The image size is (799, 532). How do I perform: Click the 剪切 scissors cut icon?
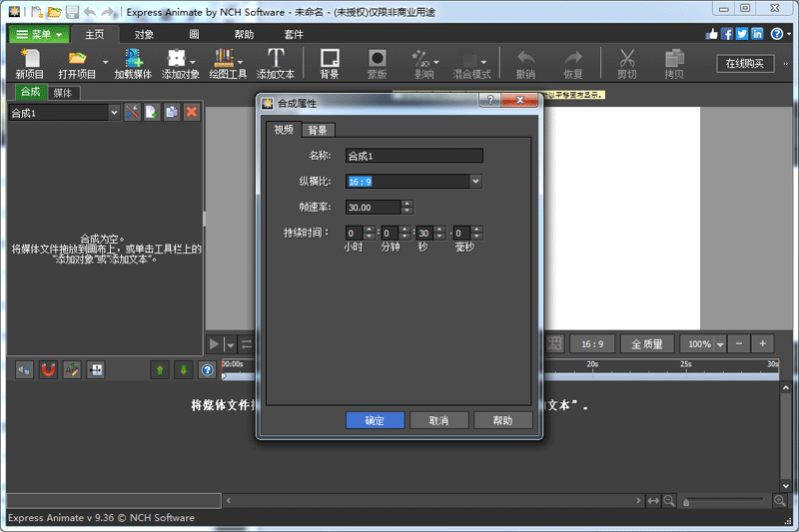pos(627,58)
